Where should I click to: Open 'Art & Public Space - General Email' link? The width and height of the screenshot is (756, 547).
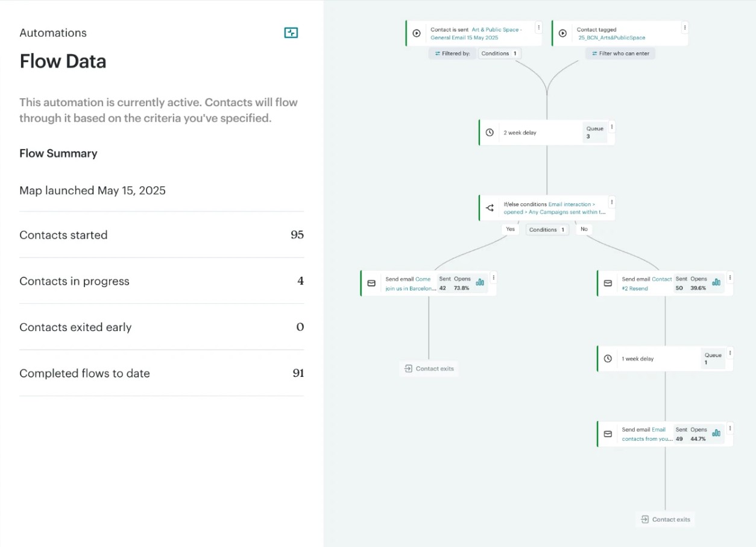tap(476, 34)
